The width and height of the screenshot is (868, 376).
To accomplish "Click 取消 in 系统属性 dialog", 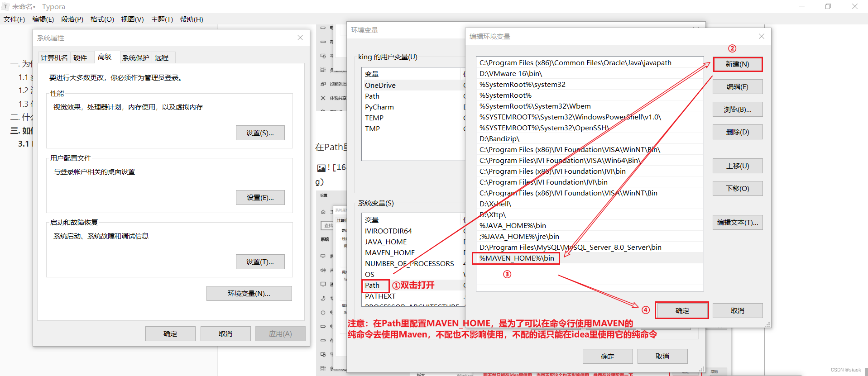I will click(225, 334).
